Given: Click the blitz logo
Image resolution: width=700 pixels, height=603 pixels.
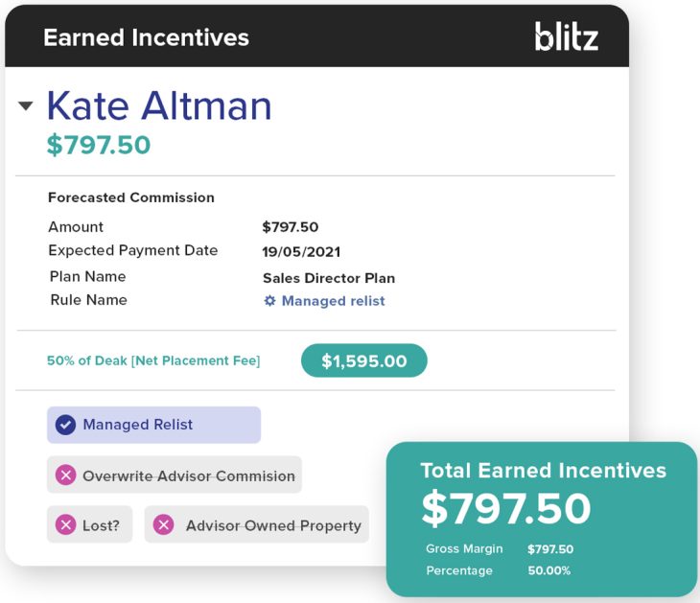Looking at the screenshot, I should 566,37.
